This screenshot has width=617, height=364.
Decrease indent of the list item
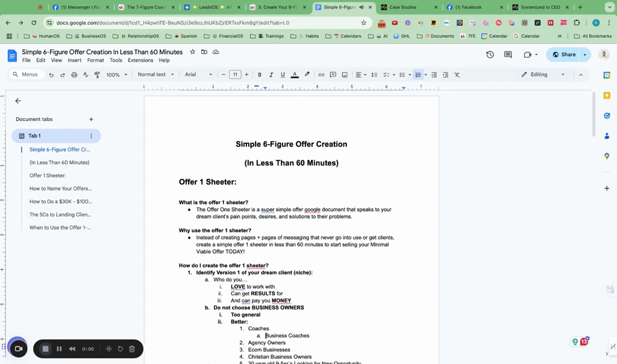434,75
